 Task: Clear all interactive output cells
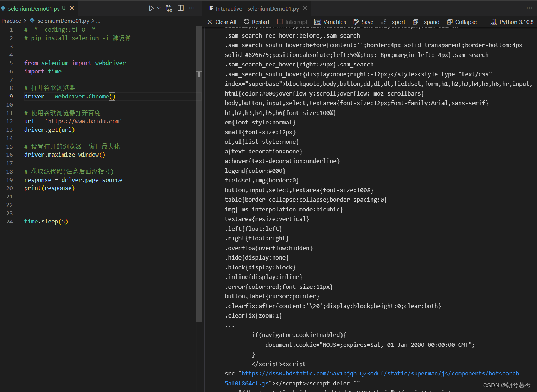[x=222, y=22]
